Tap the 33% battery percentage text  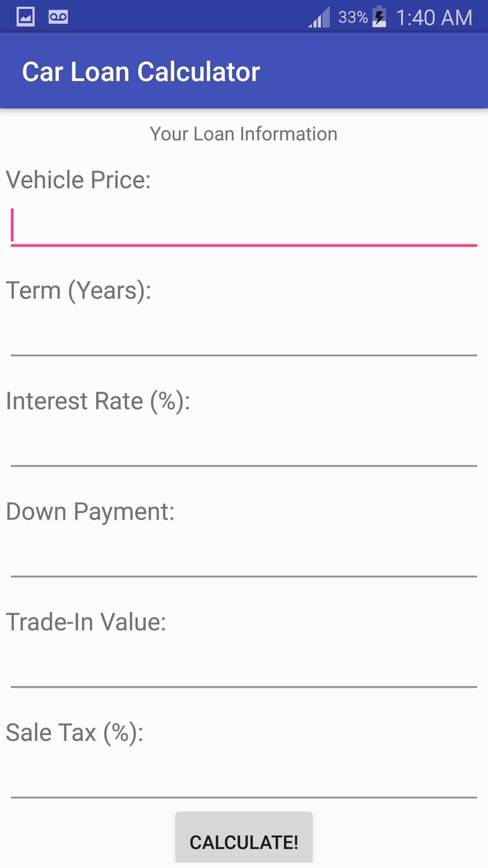353,17
